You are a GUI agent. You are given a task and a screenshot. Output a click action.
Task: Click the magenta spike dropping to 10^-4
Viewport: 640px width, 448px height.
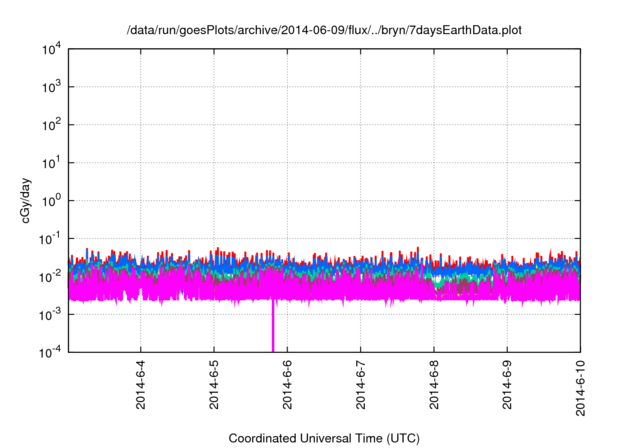point(273,326)
